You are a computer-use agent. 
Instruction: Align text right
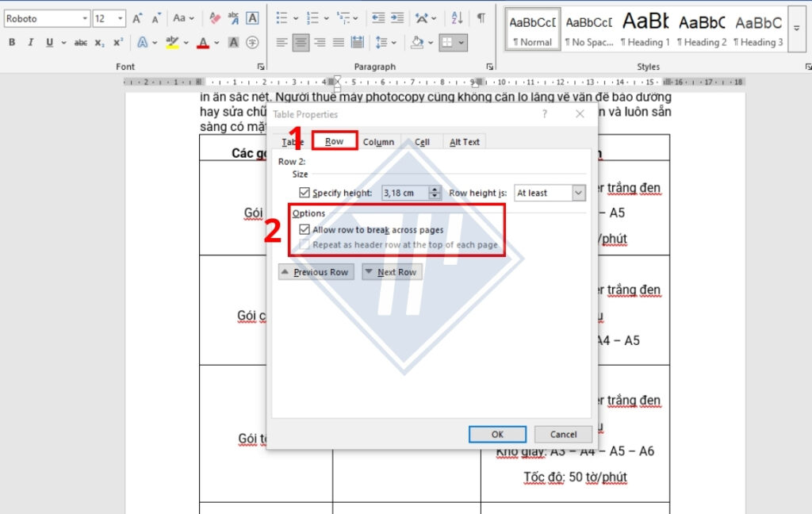320,43
